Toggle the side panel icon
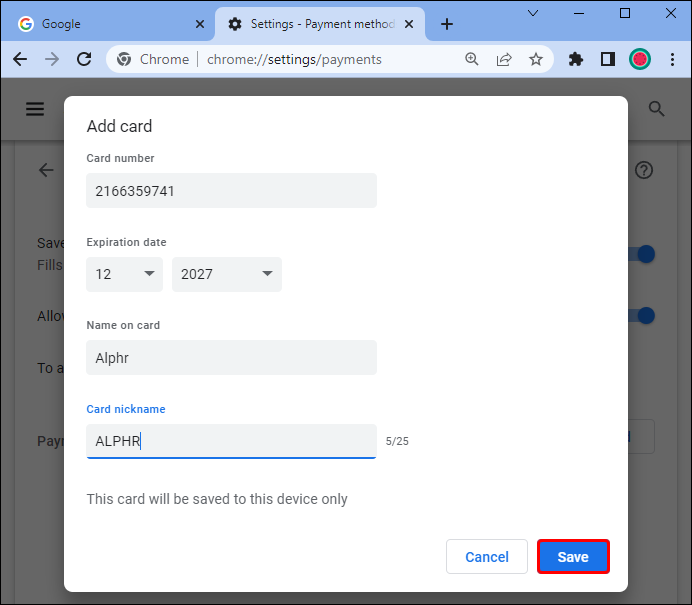The height and width of the screenshot is (605, 692). coord(608,59)
